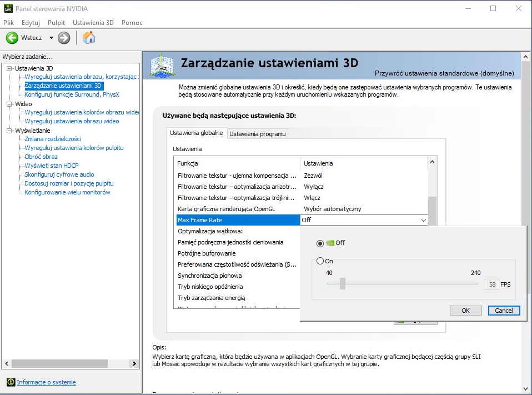Open the Edytuj menu
Viewport: 532px width, 395px height.
pyautogui.click(x=31, y=23)
